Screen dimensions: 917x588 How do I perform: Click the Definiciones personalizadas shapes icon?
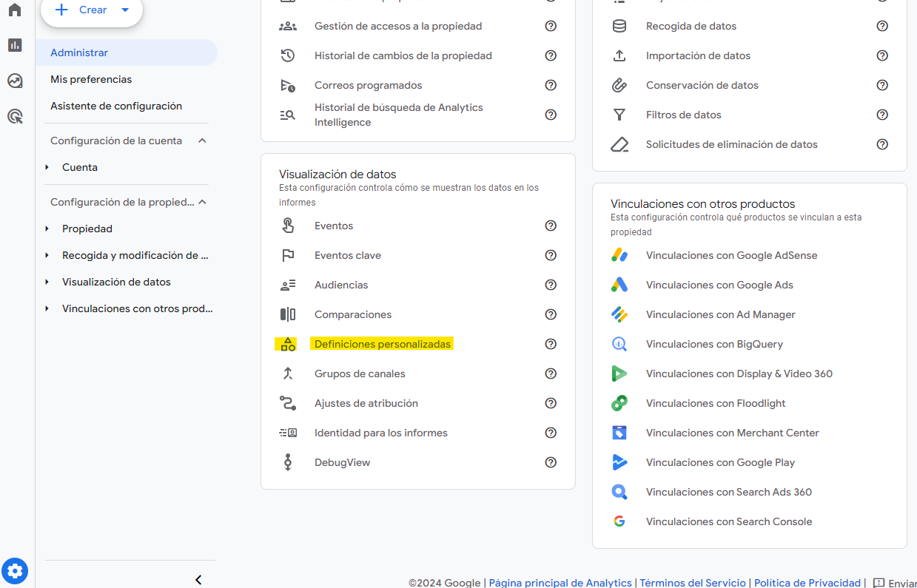click(x=288, y=344)
